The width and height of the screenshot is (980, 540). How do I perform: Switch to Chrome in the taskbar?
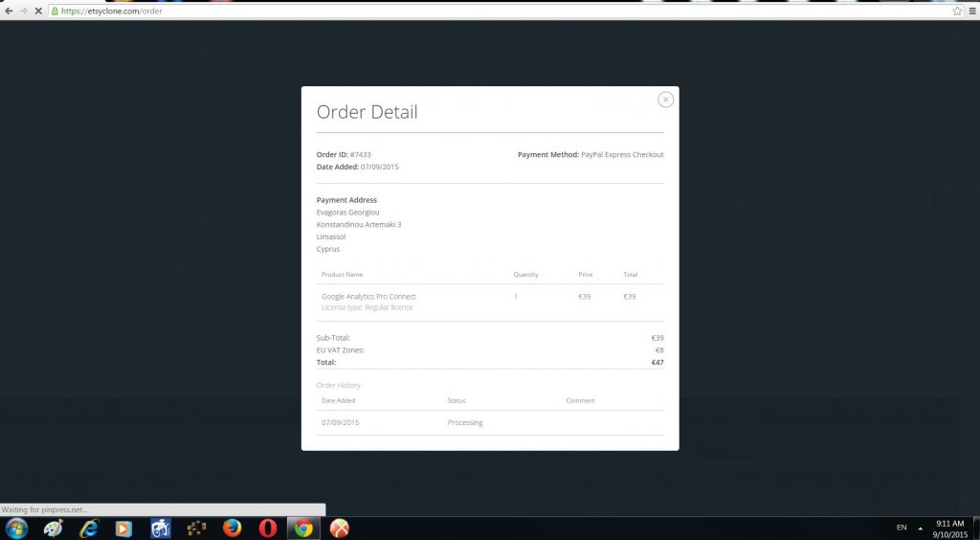[x=303, y=529]
